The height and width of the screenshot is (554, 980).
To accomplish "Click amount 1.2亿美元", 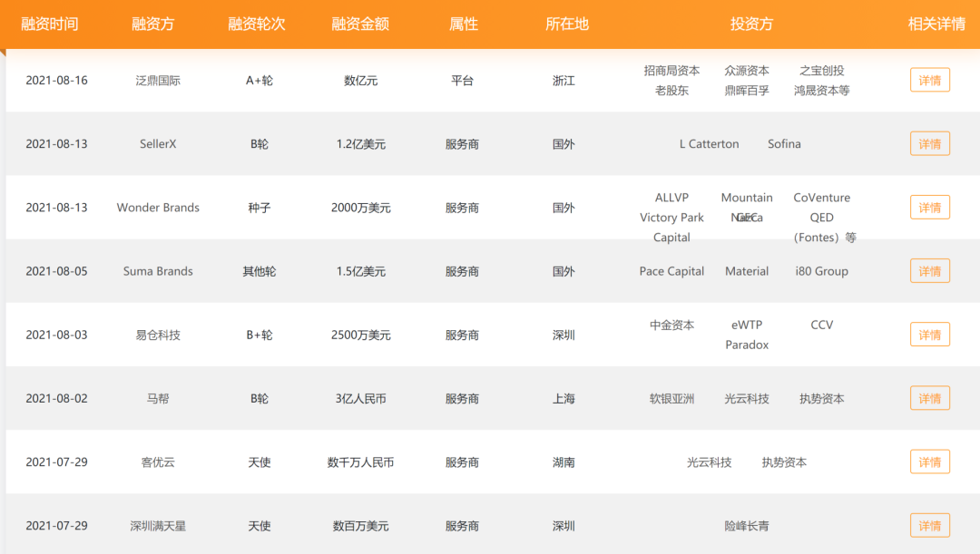I will pos(360,144).
